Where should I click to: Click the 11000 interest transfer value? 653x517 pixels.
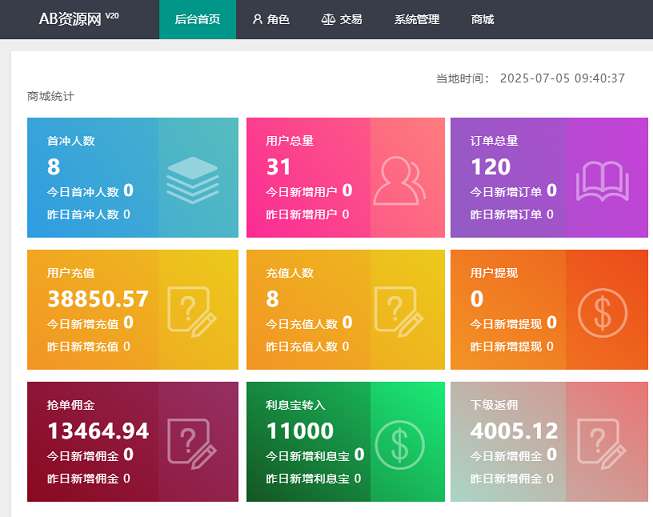coord(300,431)
